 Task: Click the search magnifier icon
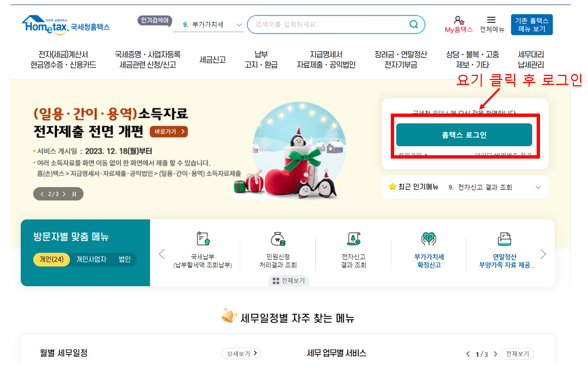coord(413,24)
